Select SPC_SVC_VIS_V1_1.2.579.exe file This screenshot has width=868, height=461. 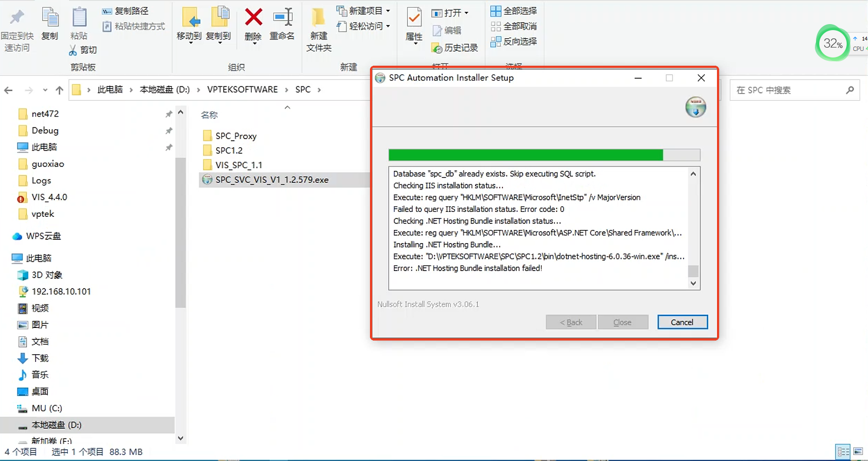click(x=272, y=180)
